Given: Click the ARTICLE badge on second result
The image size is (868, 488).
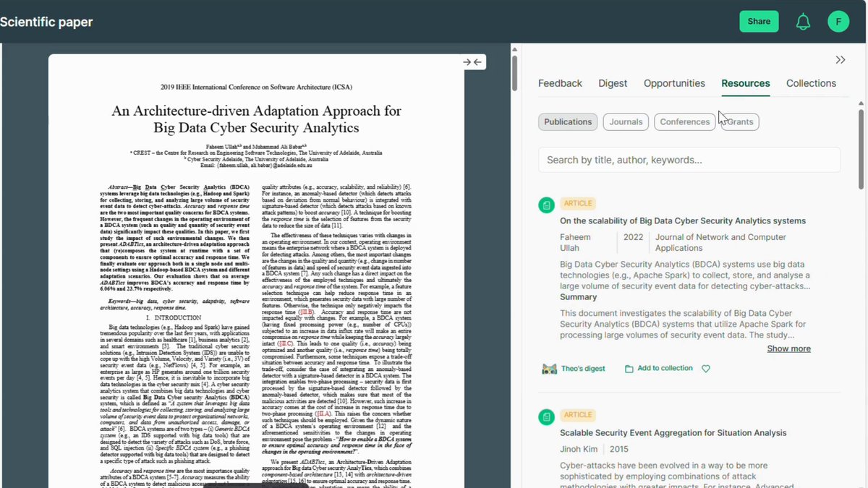Looking at the screenshot, I should click(x=578, y=415).
